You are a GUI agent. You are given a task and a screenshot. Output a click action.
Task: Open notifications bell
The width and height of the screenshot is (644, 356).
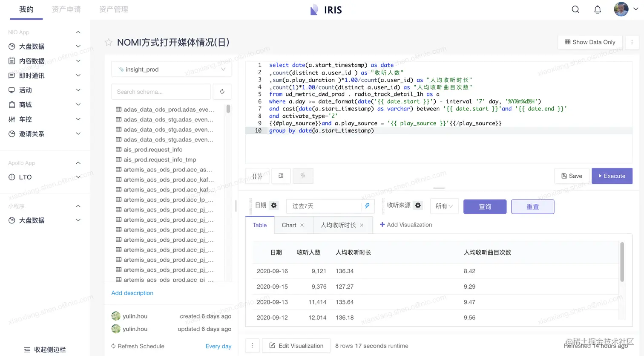(598, 9)
